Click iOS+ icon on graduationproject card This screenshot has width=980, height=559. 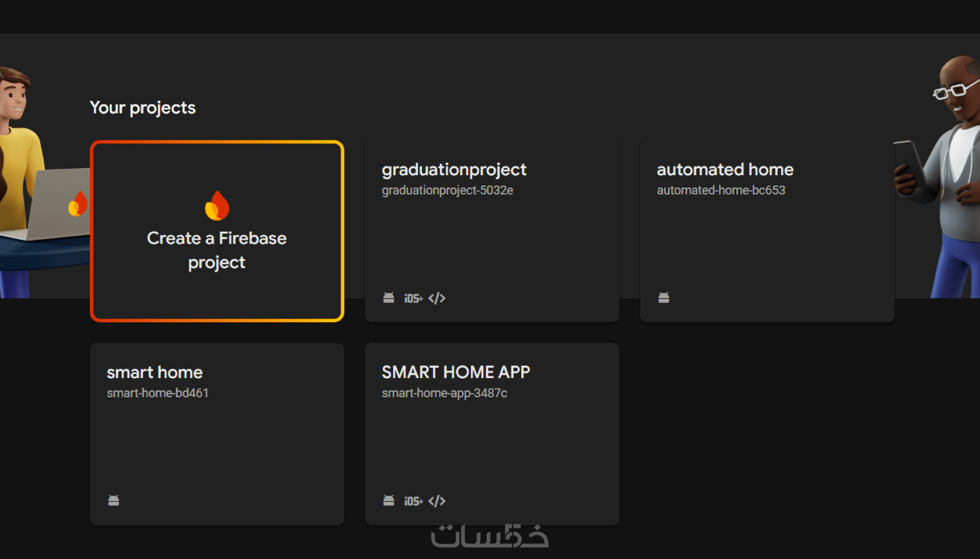click(x=413, y=298)
